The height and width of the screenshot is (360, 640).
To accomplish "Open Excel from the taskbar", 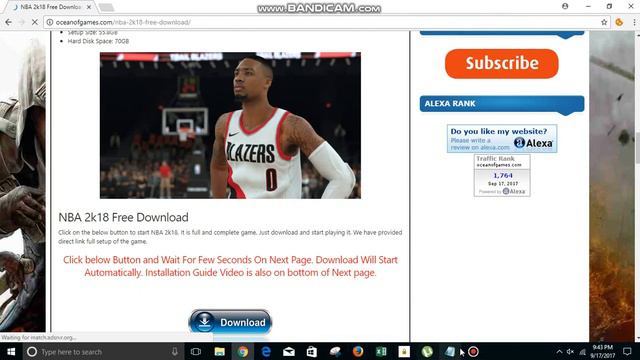I will pos(381,351).
